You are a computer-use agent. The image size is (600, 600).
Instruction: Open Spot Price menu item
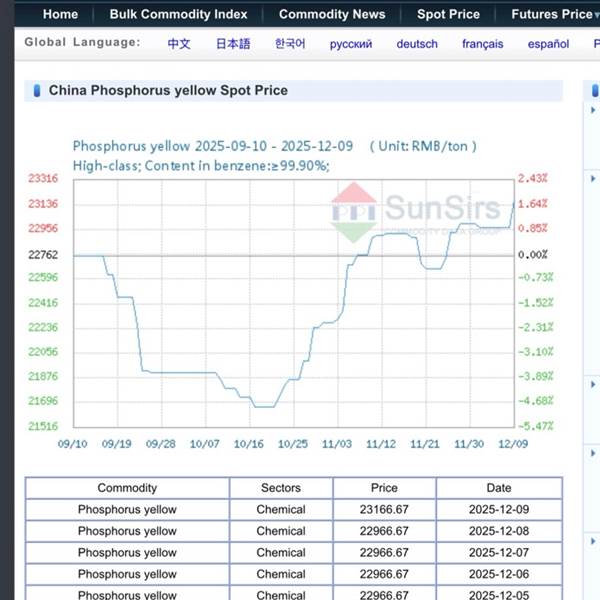(448, 14)
